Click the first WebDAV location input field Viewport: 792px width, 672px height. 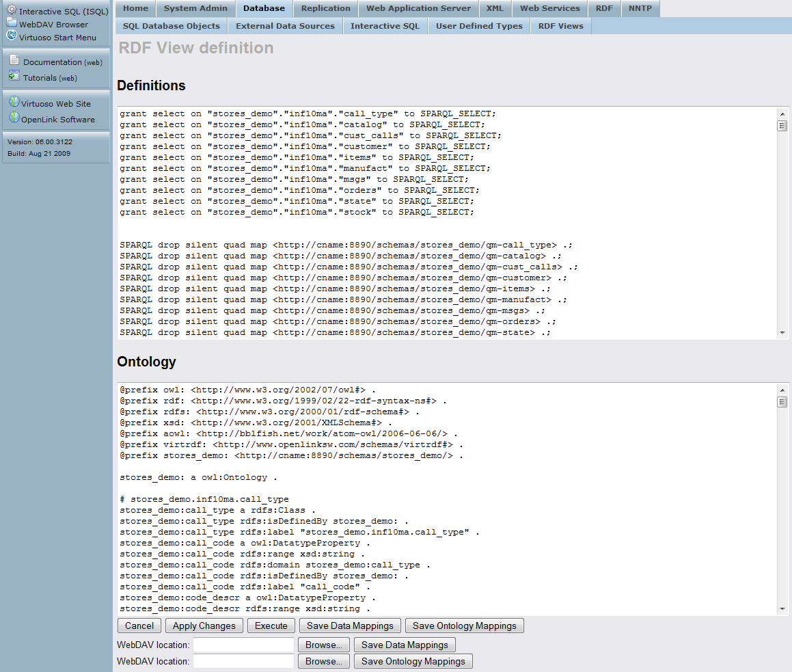tap(243, 645)
